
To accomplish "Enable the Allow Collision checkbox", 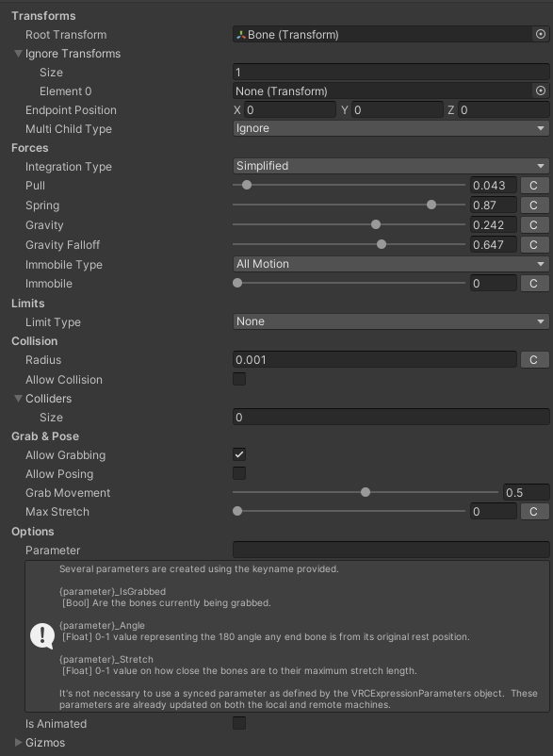I will (239, 379).
